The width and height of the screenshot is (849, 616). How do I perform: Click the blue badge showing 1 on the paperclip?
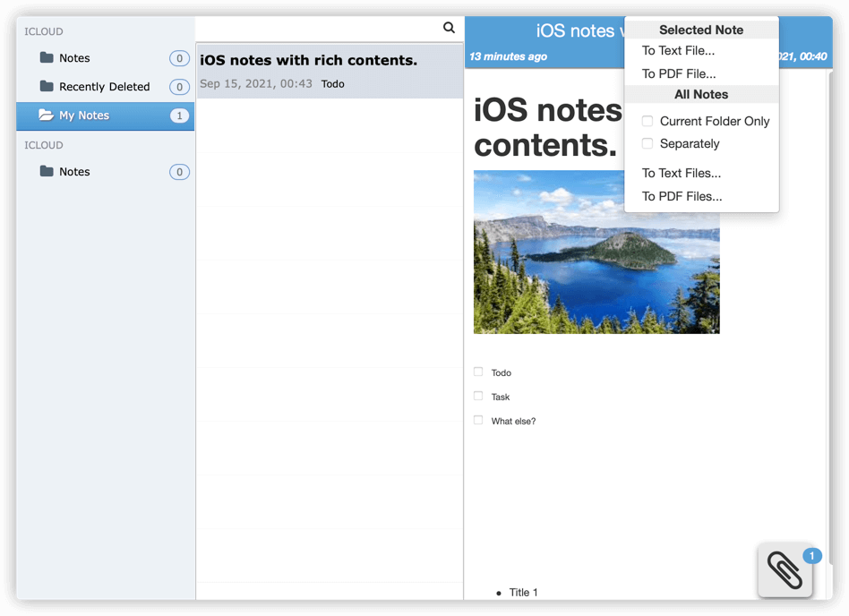click(x=811, y=555)
